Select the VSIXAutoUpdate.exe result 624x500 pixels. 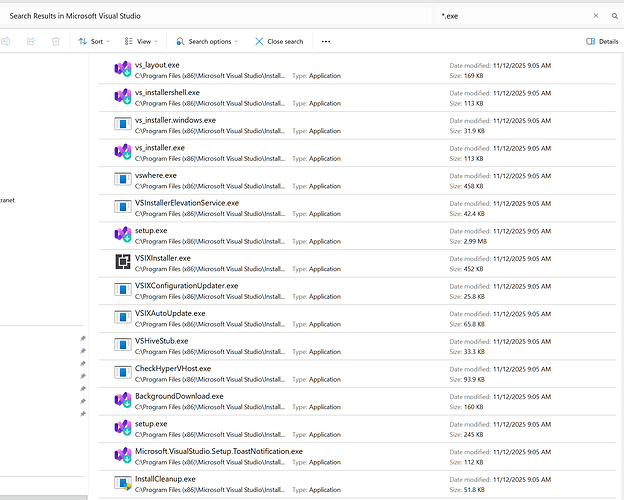tap(170, 313)
